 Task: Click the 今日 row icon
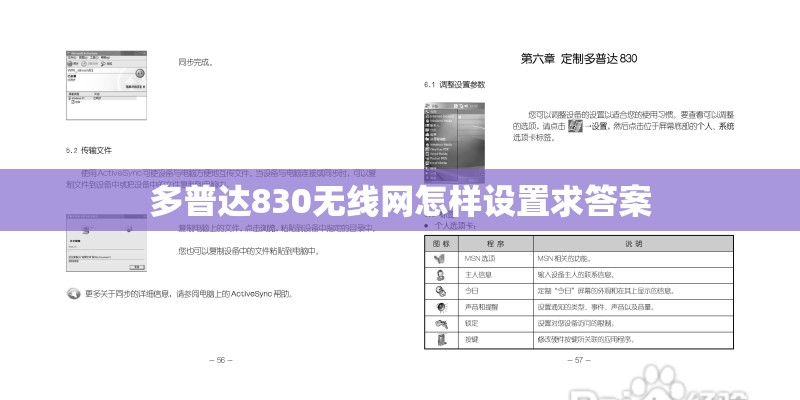(440, 291)
